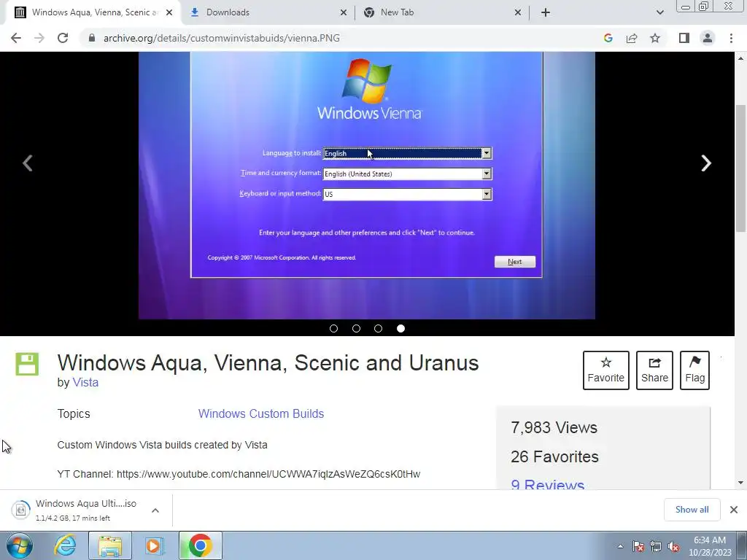Image resolution: width=747 pixels, height=560 pixels.
Task: Open the Vista author link
Action: (x=85, y=382)
